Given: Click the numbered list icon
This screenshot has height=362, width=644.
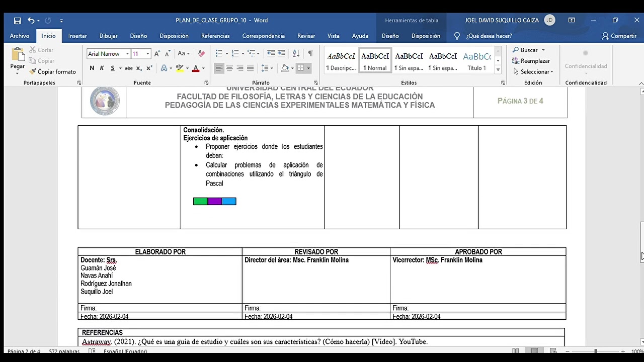Looking at the screenshot, I should click(235, 54).
